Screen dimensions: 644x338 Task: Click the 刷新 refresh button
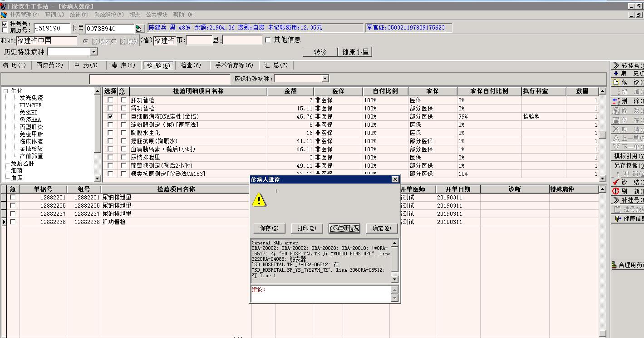point(628,191)
